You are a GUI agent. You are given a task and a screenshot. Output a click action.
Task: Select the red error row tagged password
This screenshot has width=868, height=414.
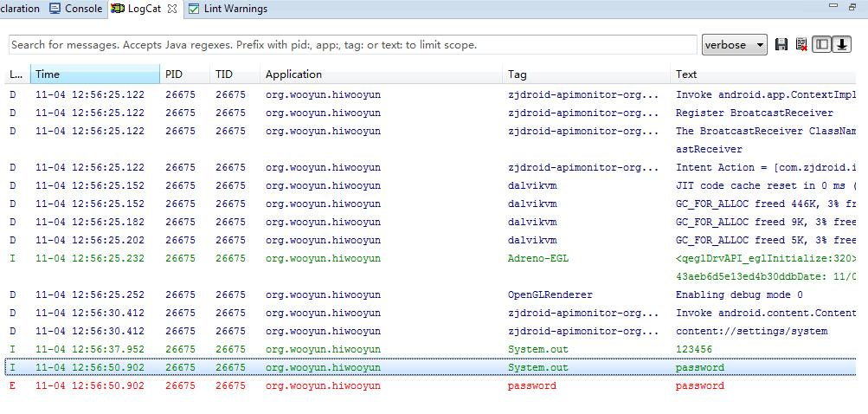point(432,385)
